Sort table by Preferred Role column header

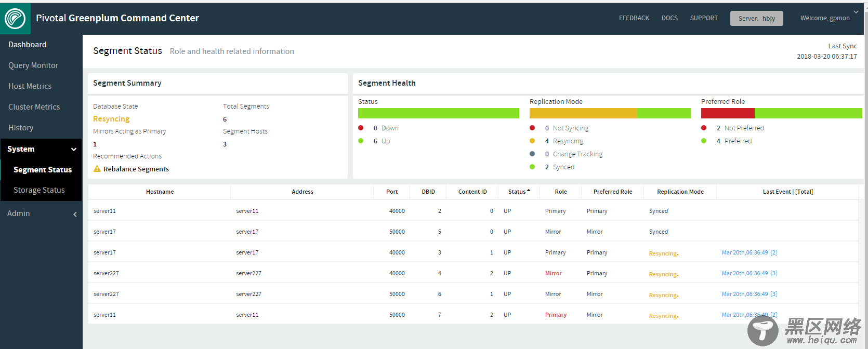(x=613, y=192)
